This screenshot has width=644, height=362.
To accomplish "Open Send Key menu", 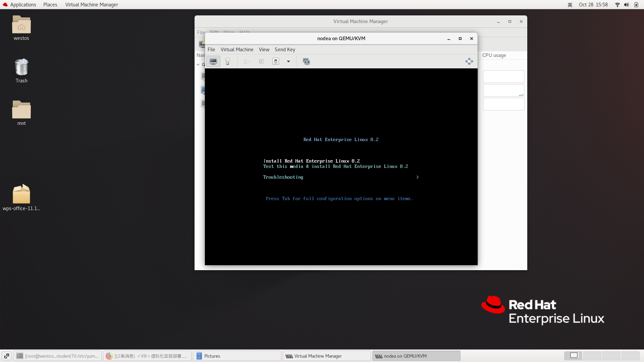I will pos(285,50).
